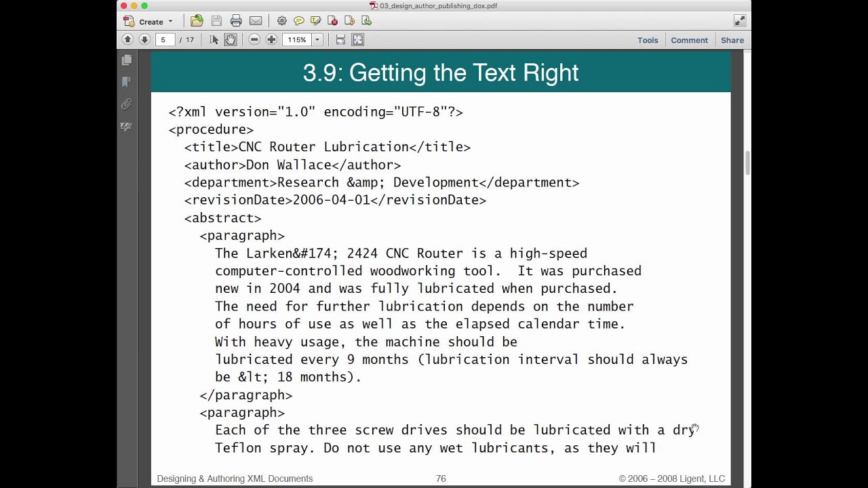Viewport: 868px width, 488px height.
Task: Open page thumbnails panel in sidebar
Action: [126, 60]
